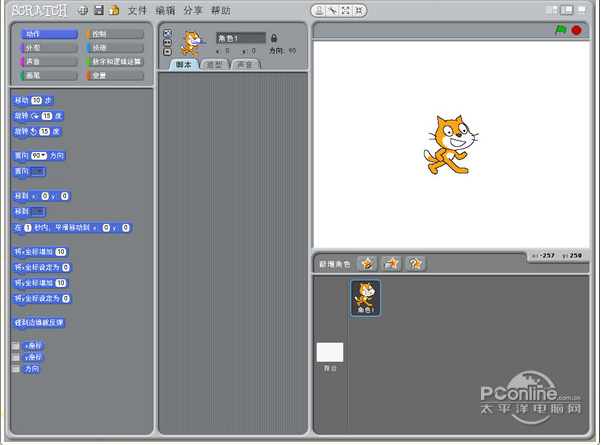601x445 pixels.
Task: Click the 移动 10 步 block
Action: [33, 100]
